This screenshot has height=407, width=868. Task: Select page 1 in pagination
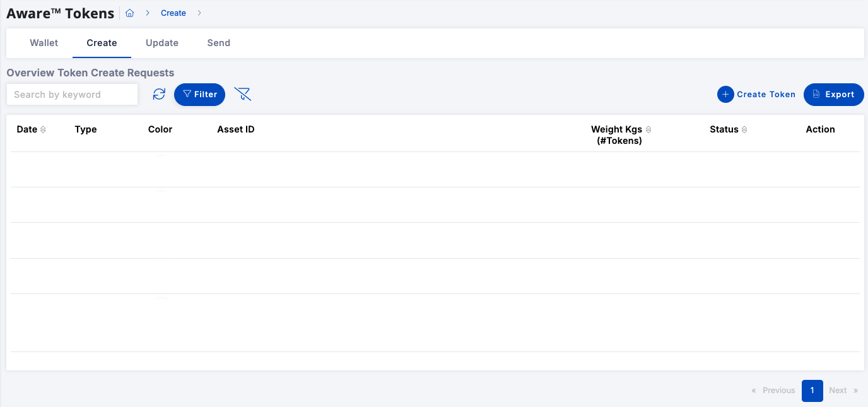coord(812,391)
